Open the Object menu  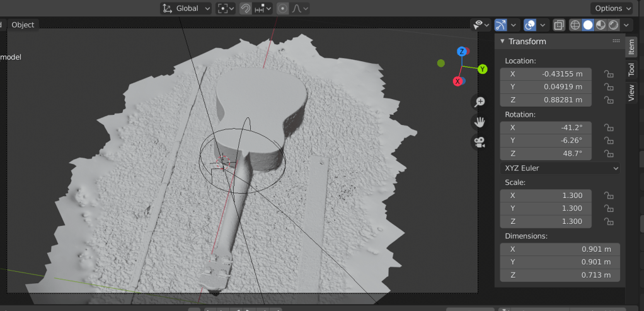(x=23, y=25)
